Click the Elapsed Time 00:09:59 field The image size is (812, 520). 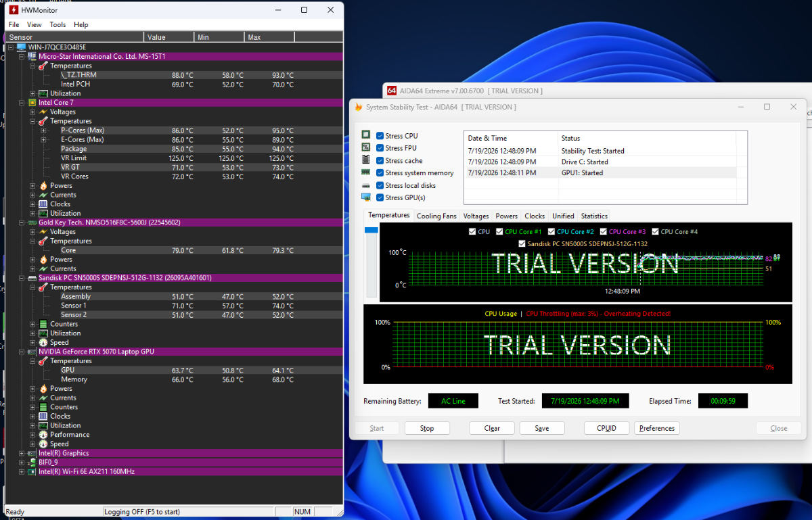tap(723, 401)
